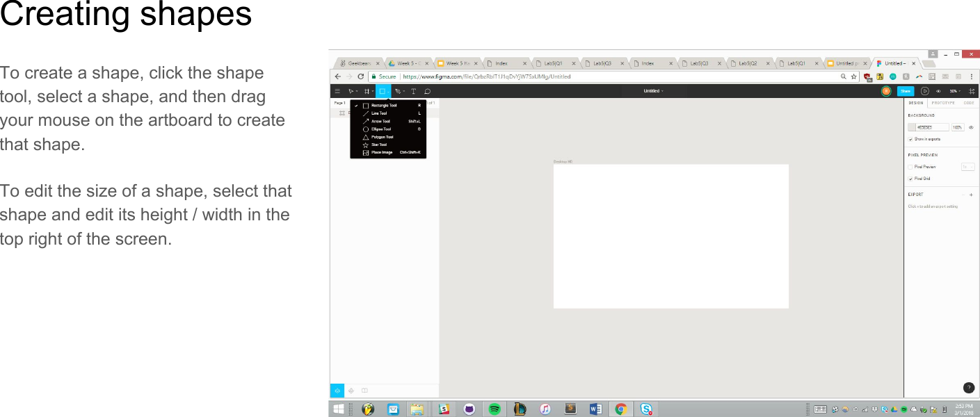Viewport: 980px width, 417px height.
Task: Select the Desktop HD frame label
Action: coord(563,161)
